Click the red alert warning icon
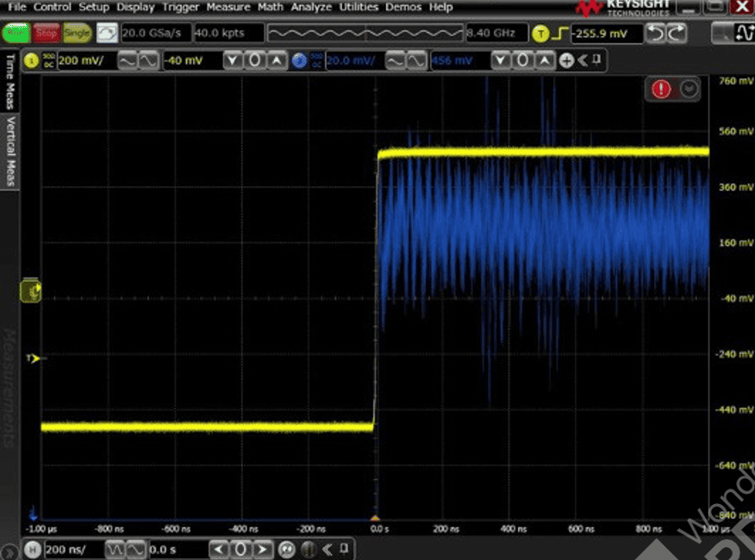The height and width of the screenshot is (560, 755). [661, 89]
